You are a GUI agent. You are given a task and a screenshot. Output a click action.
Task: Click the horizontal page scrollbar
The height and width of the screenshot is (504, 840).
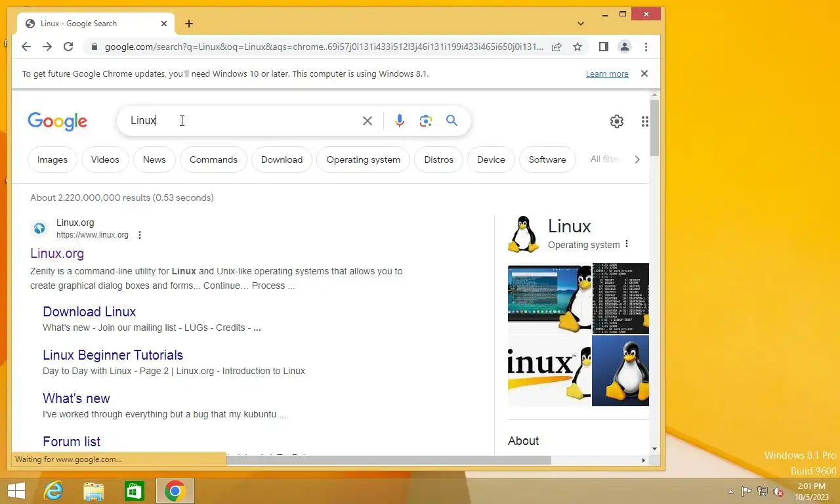click(x=388, y=460)
